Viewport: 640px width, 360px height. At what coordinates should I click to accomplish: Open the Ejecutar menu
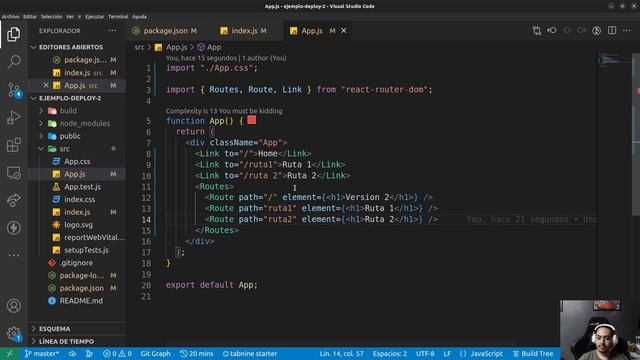coord(94,17)
